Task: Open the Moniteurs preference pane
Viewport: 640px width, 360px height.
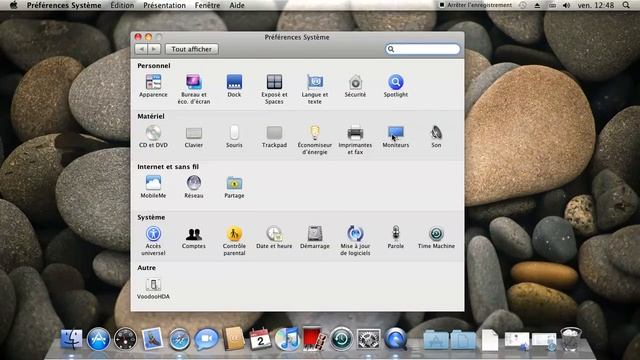Action: pos(396,137)
